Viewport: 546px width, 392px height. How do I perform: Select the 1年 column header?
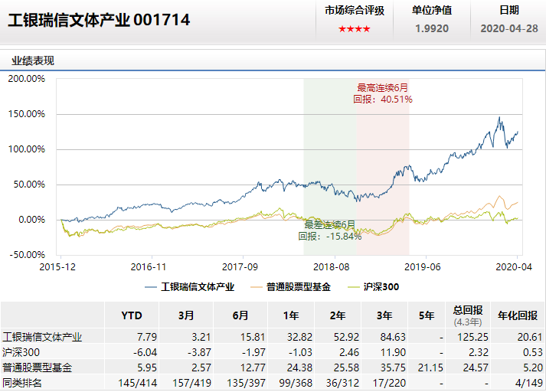291,315
